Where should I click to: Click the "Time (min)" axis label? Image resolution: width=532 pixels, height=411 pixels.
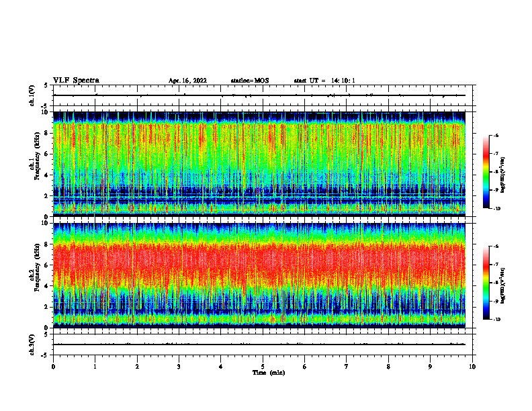(x=269, y=373)
